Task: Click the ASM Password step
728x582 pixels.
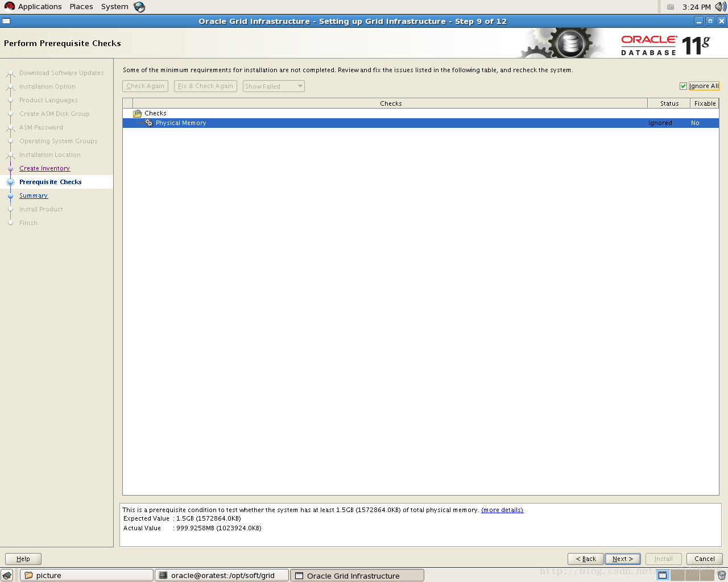Action: (41, 127)
